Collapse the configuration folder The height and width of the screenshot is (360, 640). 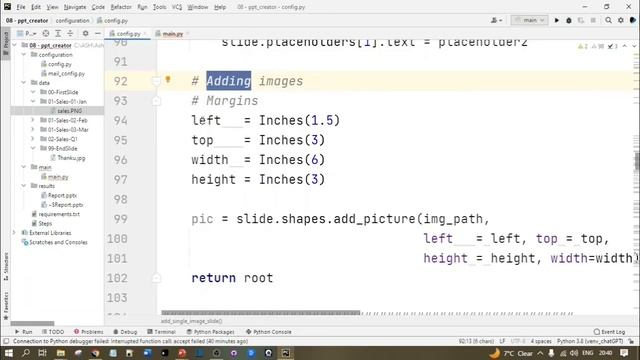pos(24,54)
